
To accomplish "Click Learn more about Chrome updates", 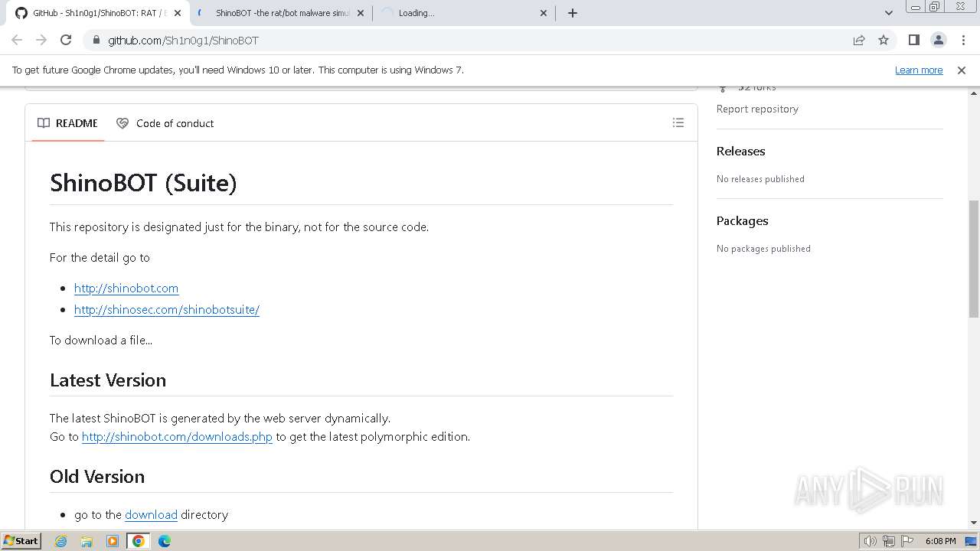I will [919, 70].
